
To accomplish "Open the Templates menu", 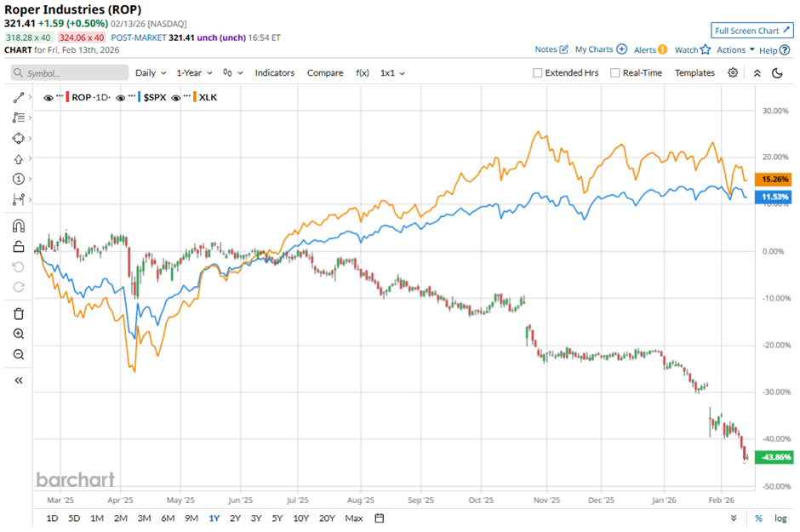I will [x=694, y=72].
